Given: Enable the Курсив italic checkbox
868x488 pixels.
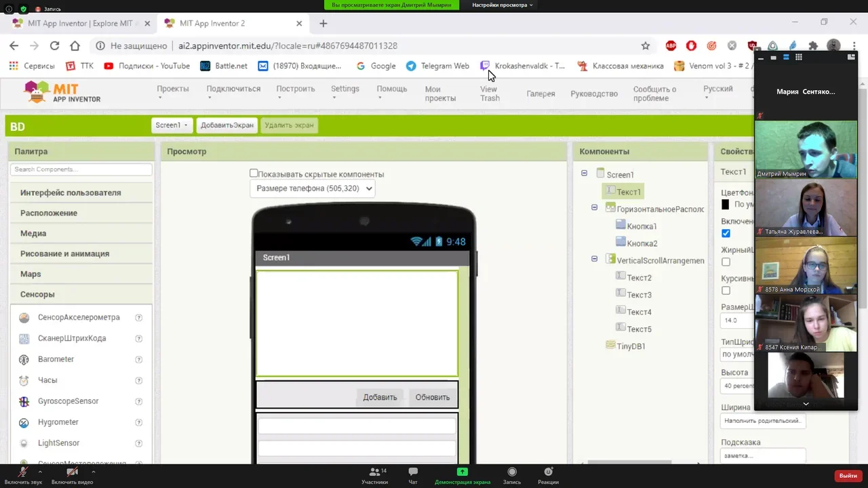Looking at the screenshot, I should [726, 291].
